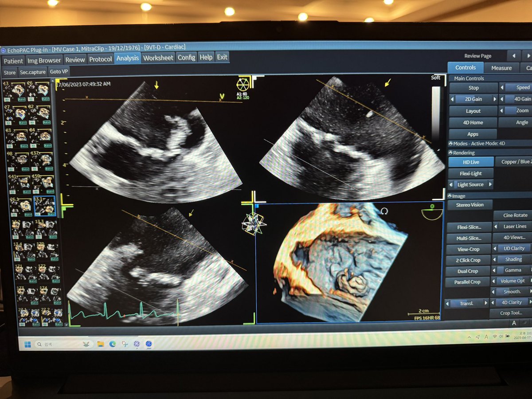
Task: Decrease 4D Gain with left arrow
Action: pyautogui.click(x=502, y=99)
